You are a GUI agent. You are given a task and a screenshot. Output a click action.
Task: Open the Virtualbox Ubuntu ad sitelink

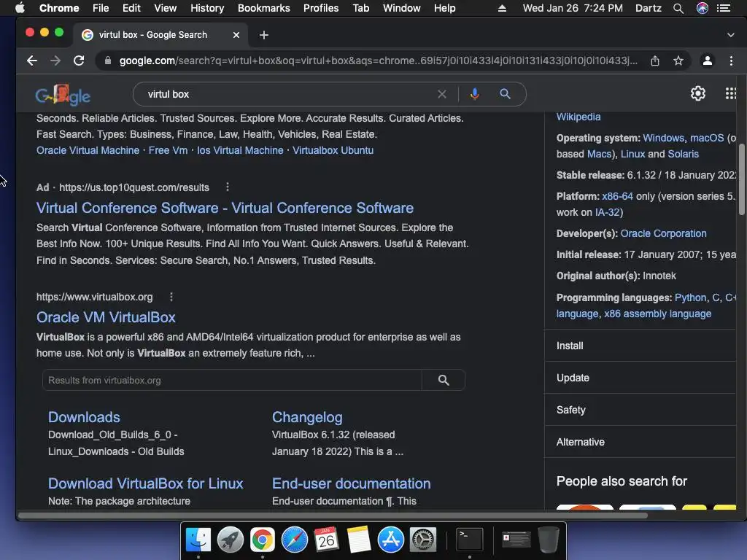tap(333, 150)
